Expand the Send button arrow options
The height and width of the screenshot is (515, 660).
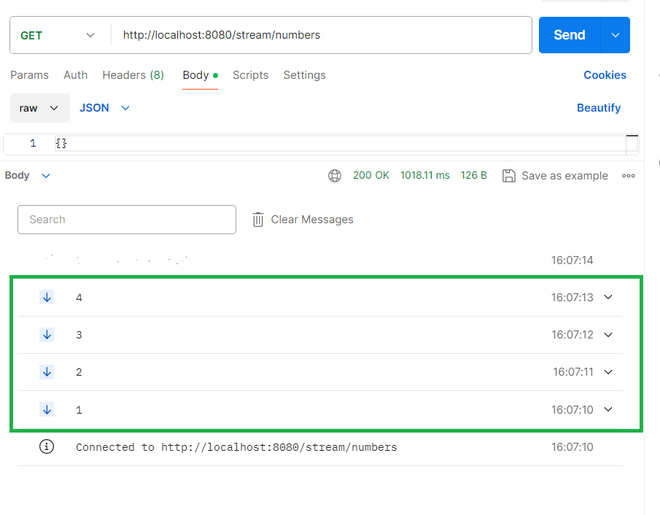(615, 35)
